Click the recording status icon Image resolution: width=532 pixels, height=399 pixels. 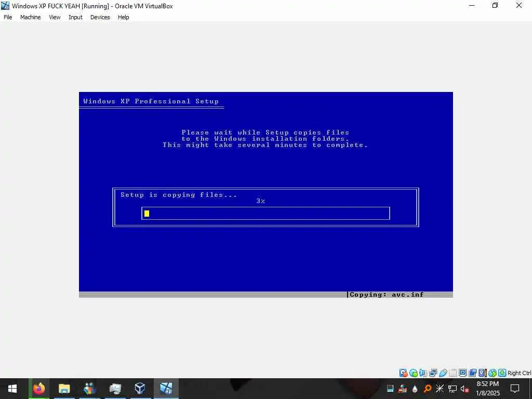click(472, 373)
